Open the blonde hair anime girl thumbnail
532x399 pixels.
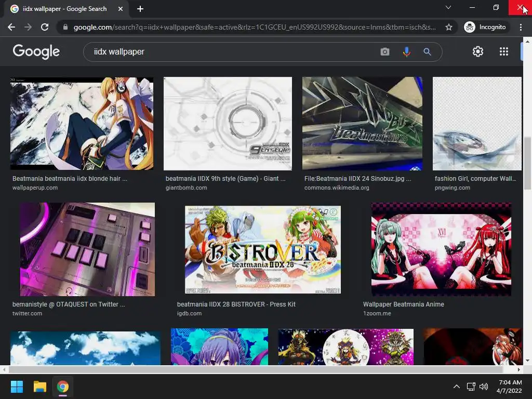tap(82, 124)
